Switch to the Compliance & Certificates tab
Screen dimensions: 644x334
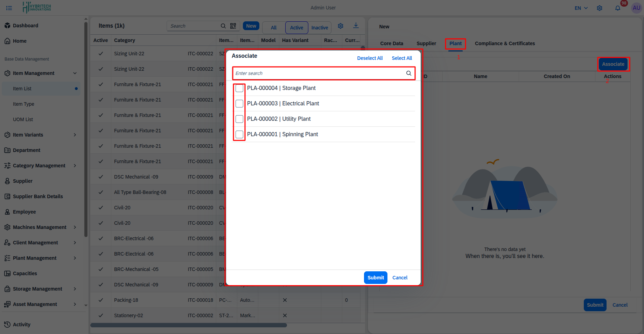tap(504, 43)
